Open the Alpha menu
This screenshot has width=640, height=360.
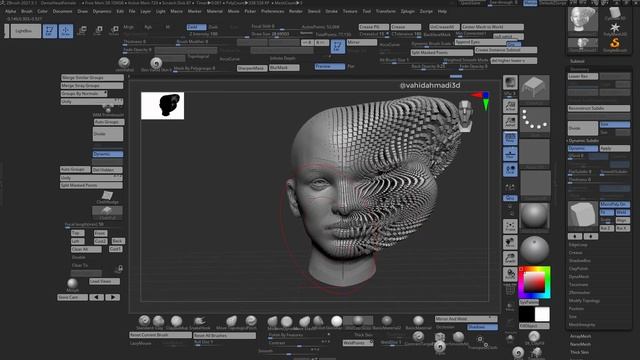pos(11,11)
